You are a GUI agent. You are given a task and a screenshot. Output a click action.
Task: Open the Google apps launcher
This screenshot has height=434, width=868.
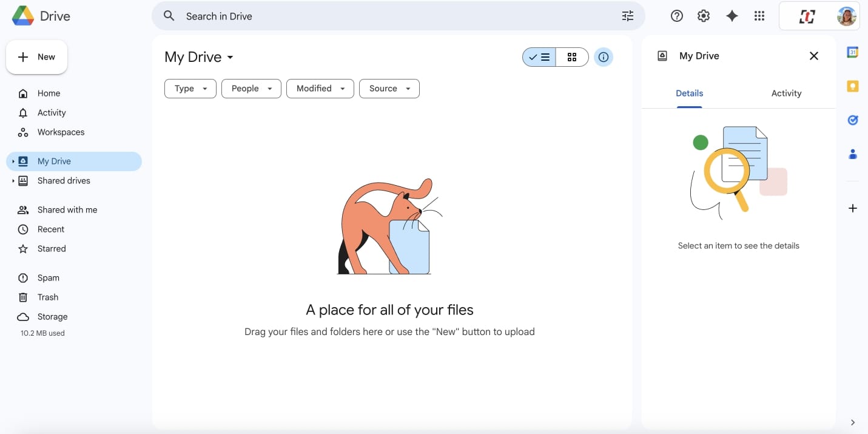pos(759,16)
